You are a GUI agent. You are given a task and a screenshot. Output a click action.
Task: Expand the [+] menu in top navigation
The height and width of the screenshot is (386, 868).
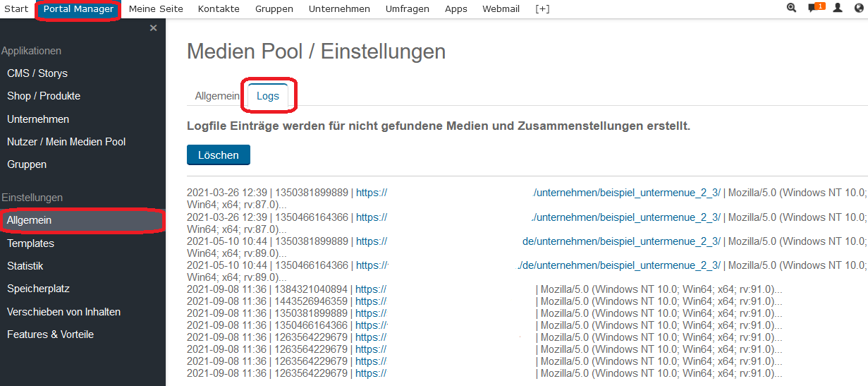pyautogui.click(x=542, y=9)
